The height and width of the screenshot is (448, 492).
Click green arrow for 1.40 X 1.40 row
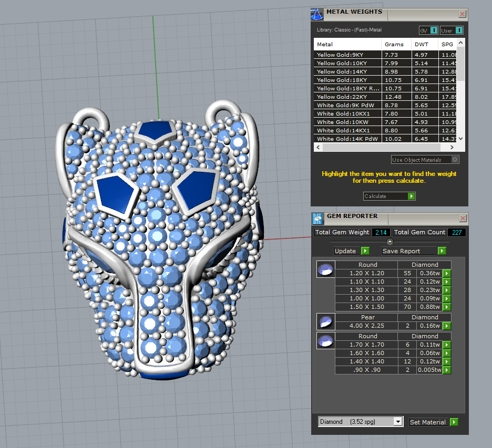446,362
